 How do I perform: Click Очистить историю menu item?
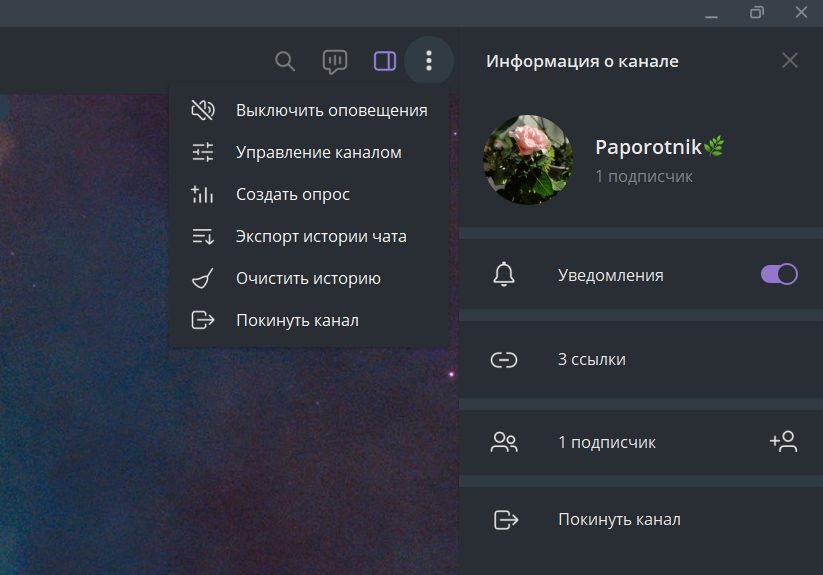(x=310, y=278)
